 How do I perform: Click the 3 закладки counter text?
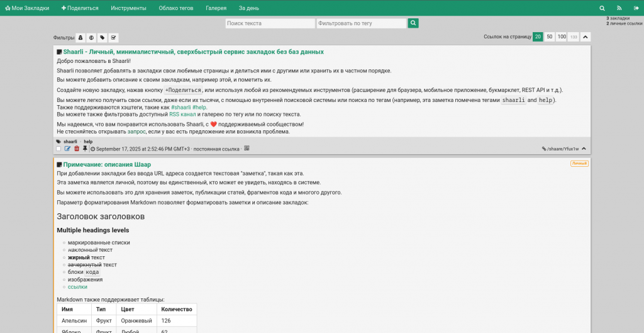click(618, 18)
